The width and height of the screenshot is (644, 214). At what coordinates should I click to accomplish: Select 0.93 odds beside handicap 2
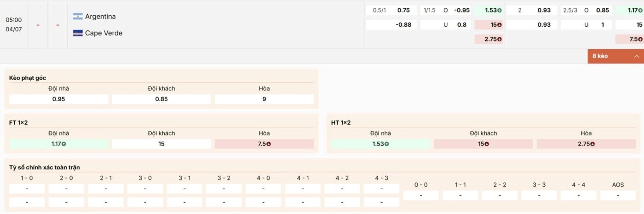point(532,11)
